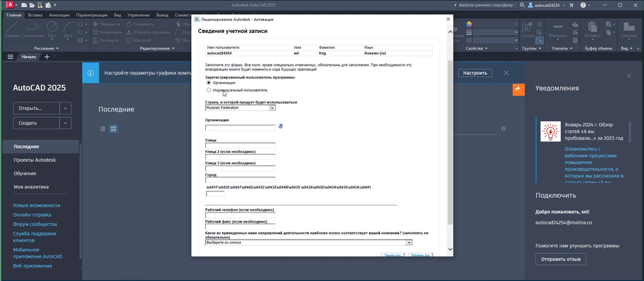Open the Выберите из списка dropdown
644x281 pixels.
(x=309, y=242)
